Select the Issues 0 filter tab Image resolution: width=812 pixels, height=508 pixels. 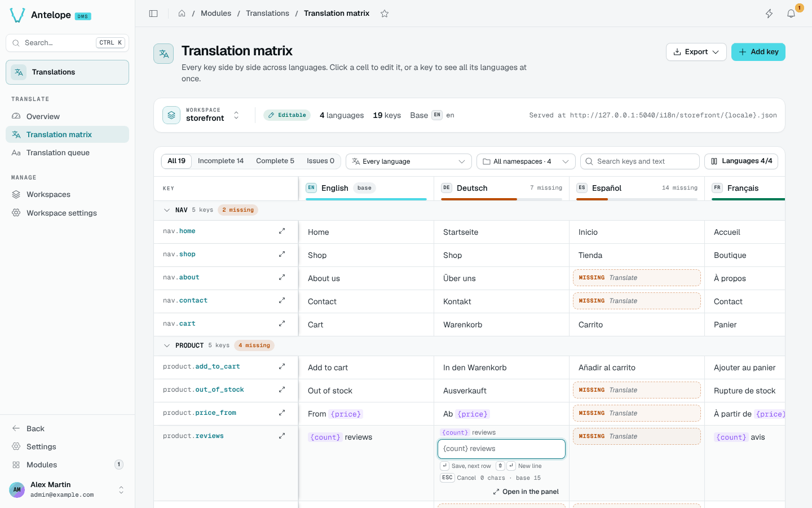(320, 161)
